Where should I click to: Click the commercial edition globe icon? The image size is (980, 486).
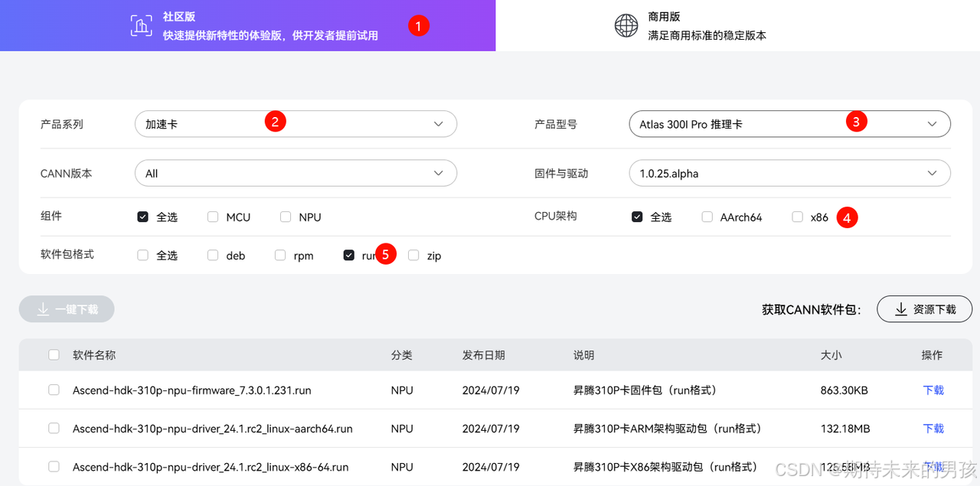coord(626,25)
